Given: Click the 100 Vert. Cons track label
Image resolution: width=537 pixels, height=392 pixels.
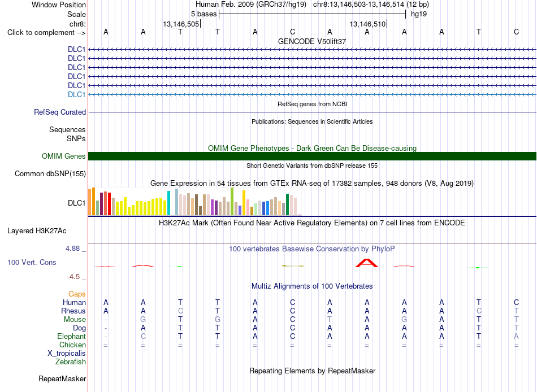Looking at the screenshot, I should [x=32, y=262].
